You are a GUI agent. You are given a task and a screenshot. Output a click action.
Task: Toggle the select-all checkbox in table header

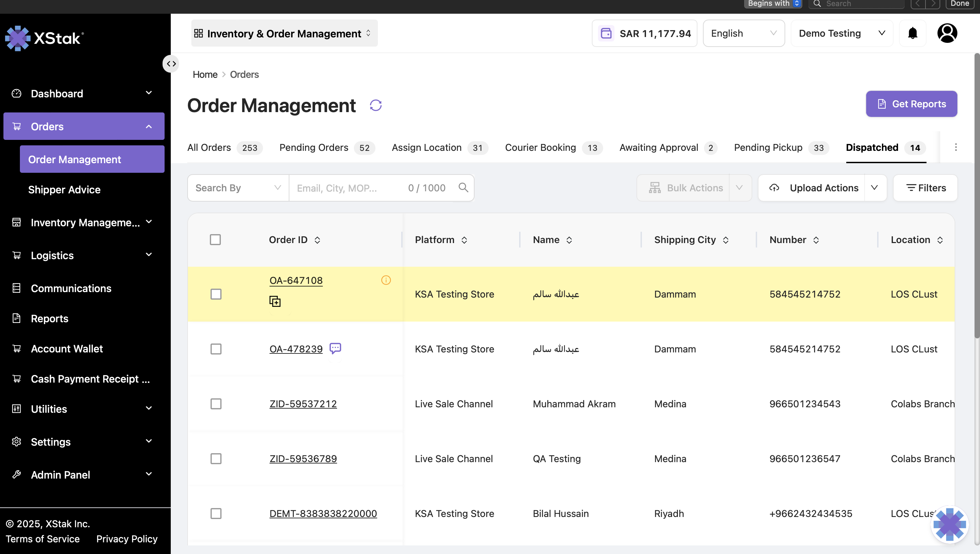click(215, 240)
